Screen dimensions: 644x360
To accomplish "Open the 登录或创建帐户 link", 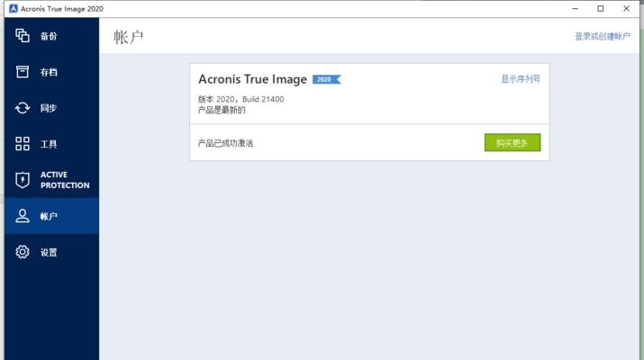I will (602, 36).
